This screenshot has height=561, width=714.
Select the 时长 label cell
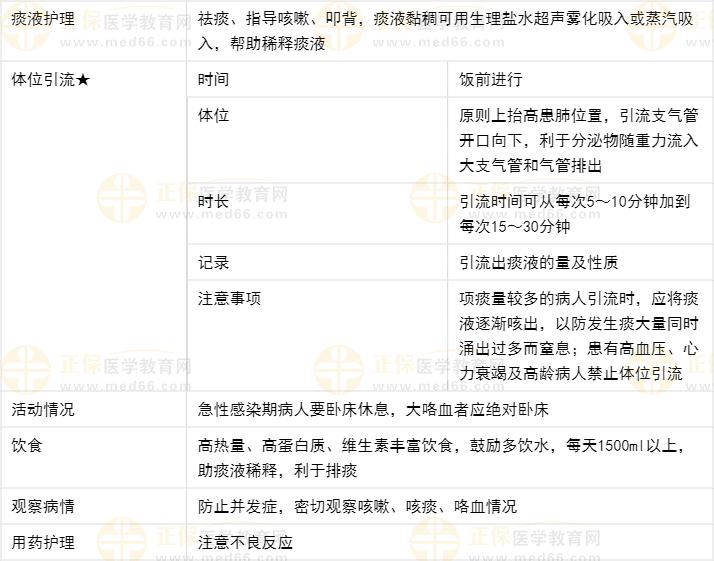click(x=213, y=201)
